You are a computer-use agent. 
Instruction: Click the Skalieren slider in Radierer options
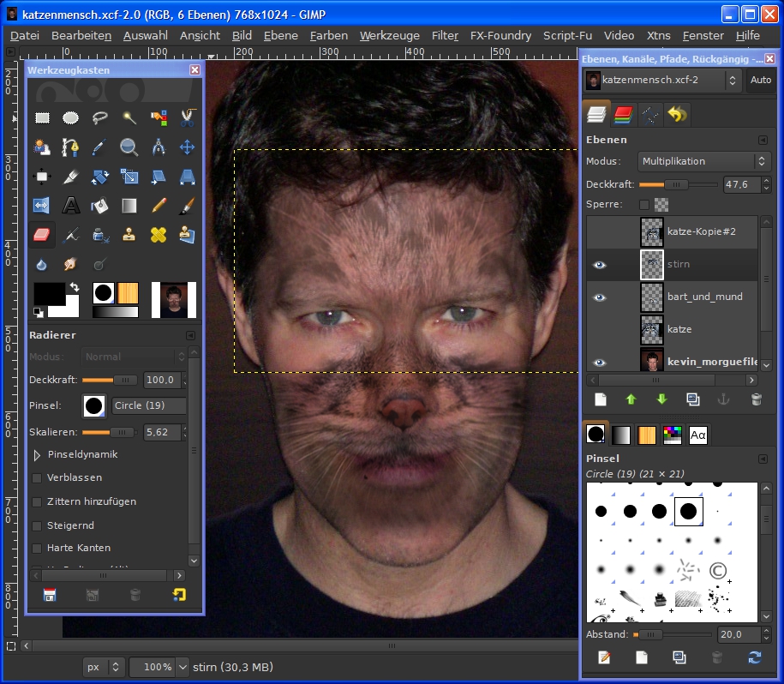point(110,433)
